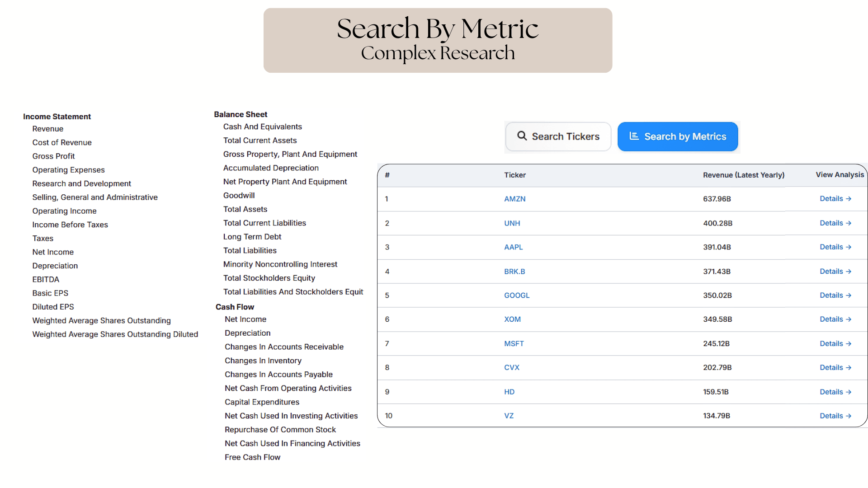Image resolution: width=868 pixels, height=488 pixels.
Task: Open the XOM ticker link
Action: (x=512, y=319)
